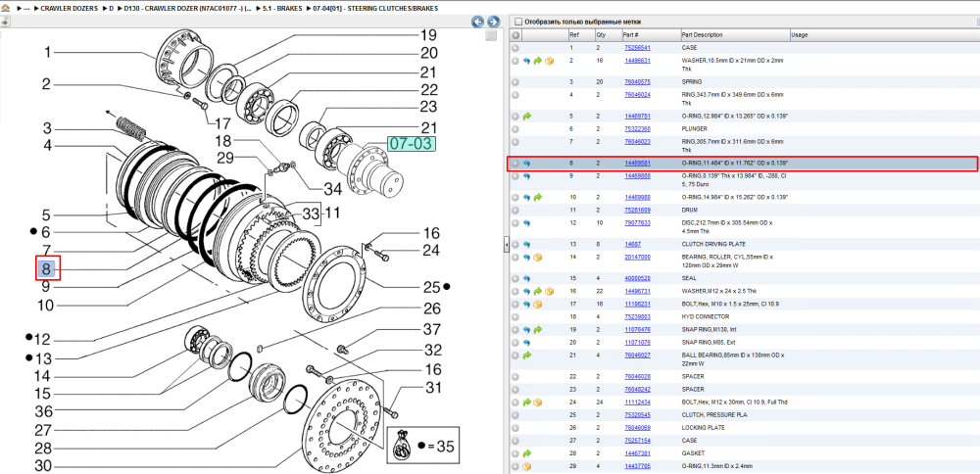This screenshot has width=980, height=474.
Task: Click green arrow for part 14469781
Action: click(526, 117)
